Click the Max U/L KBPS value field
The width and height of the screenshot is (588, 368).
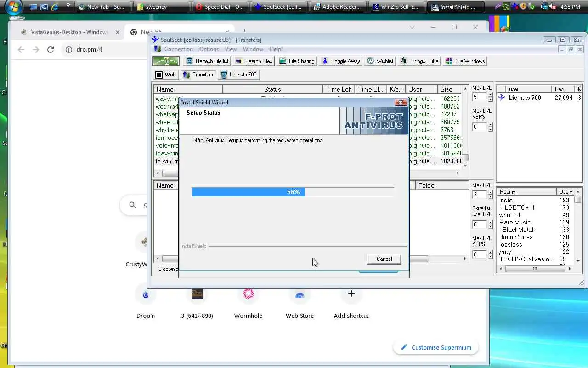(x=480, y=254)
